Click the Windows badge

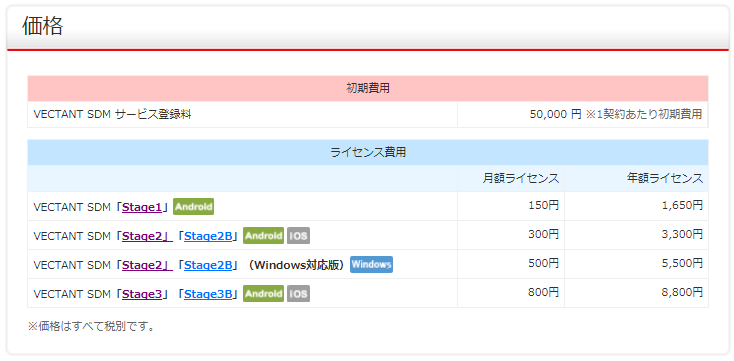371,265
